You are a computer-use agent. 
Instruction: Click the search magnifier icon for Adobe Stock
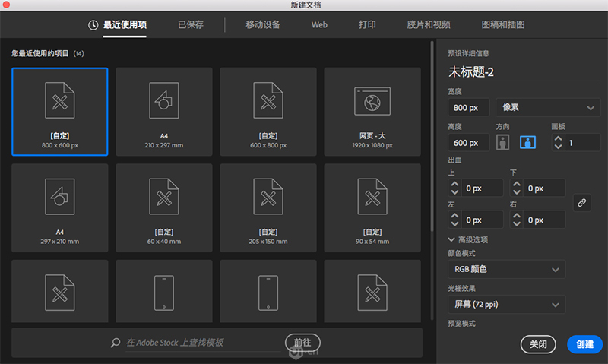(116, 343)
